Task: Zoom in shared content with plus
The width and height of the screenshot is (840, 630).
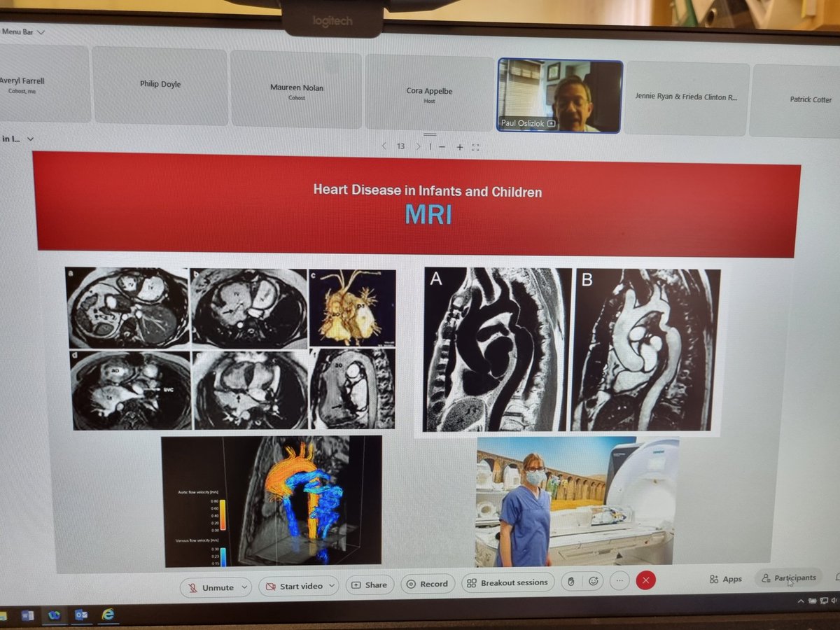Action: (x=460, y=147)
